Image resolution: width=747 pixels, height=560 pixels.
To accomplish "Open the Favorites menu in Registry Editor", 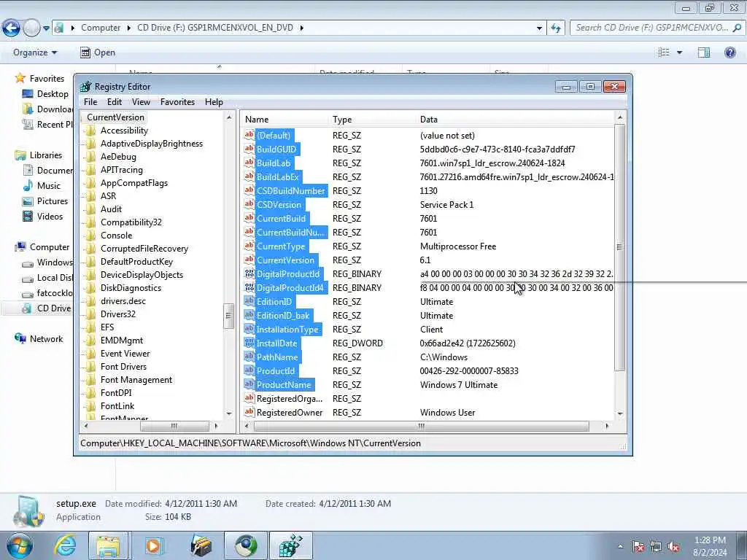I will pyautogui.click(x=177, y=102).
